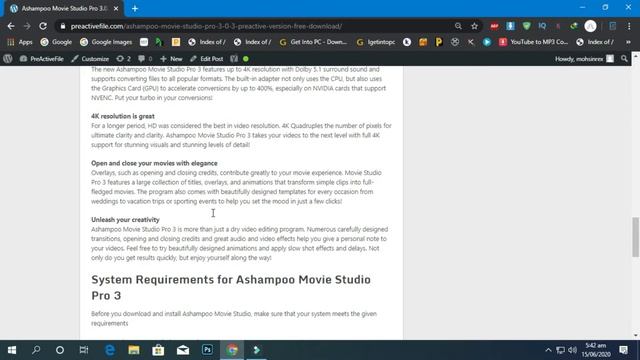This screenshot has height=360, width=640.
Task: Open Photoshop from the taskbar
Action: tap(207, 350)
